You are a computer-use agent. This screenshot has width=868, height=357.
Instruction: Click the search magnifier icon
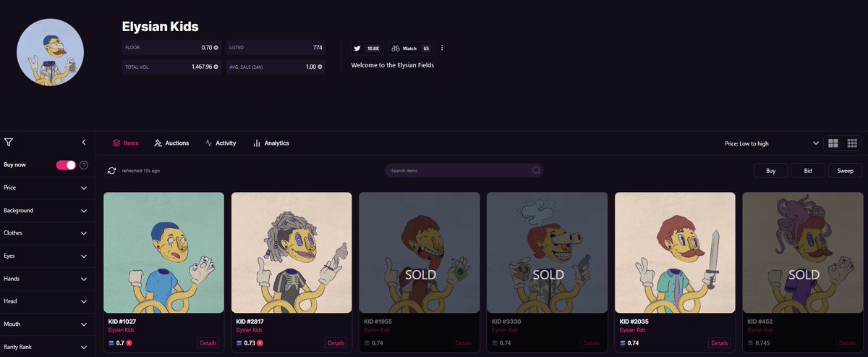point(536,171)
